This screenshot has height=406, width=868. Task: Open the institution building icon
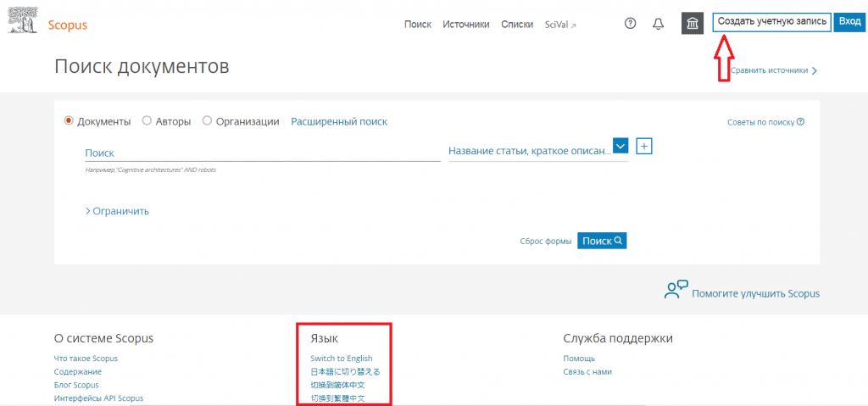pos(692,24)
